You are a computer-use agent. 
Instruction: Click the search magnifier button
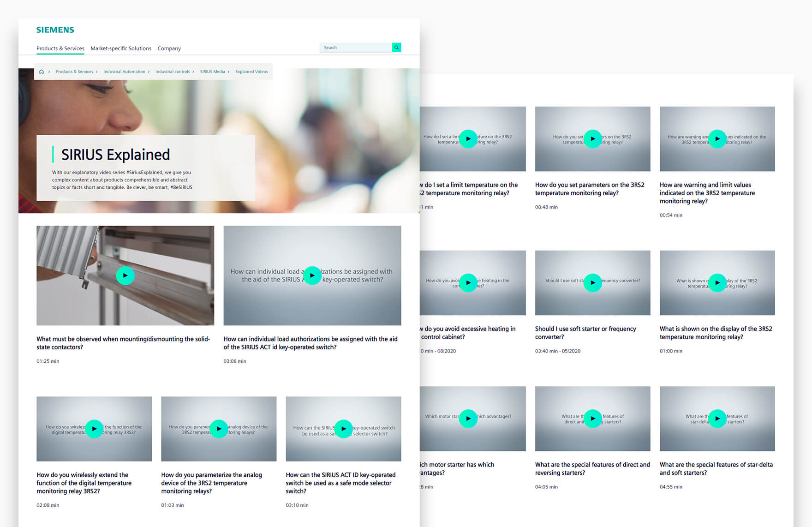click(x=396, y=48)
